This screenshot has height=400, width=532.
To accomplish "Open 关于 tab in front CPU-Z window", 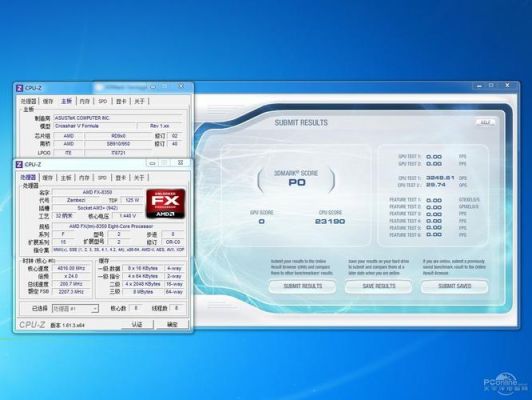I will (x=139, y=177).
